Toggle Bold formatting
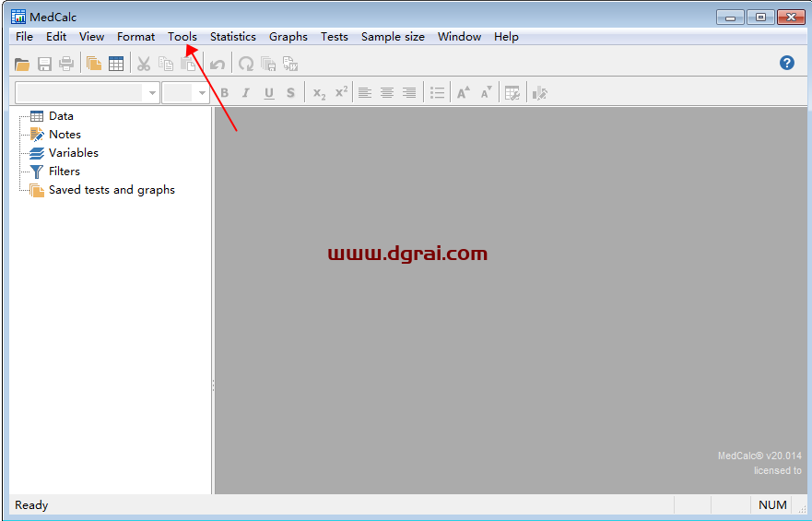The image size is (812, 521). (x=225, y=93)
